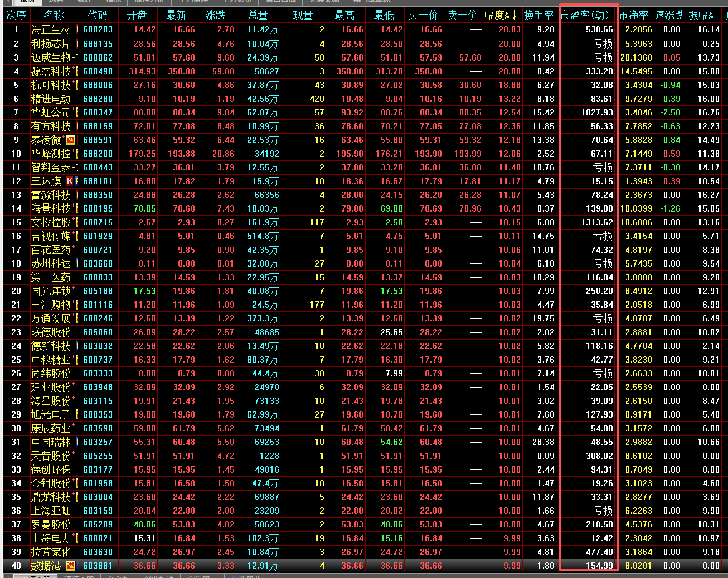
Task: Sort by the 幅度% column header
Action: pyautogui.click(x=502, y=16)
